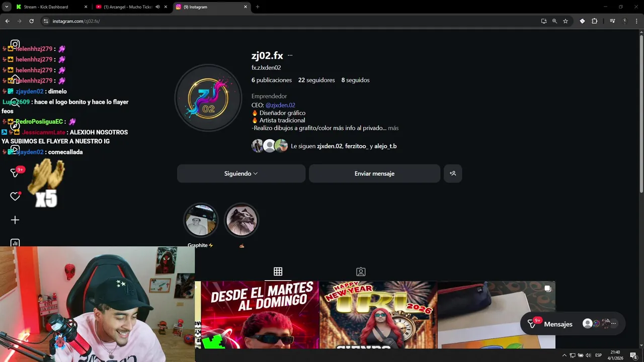
Task: Click the zj02.fx username heading
Action: pyautogui.click(x=267, y=56)
